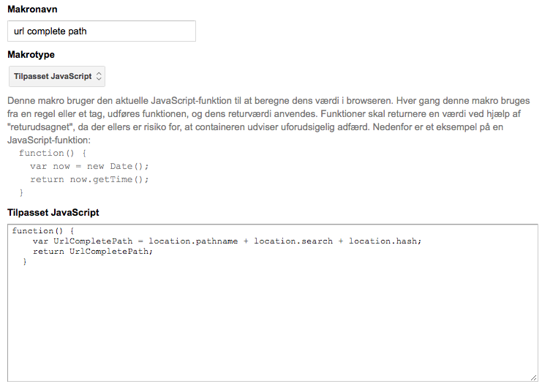Click the up-down chevron of Tilpasset JavaScript selector
542x392 pixels.
pyautogui.click(x=99, y=76)
